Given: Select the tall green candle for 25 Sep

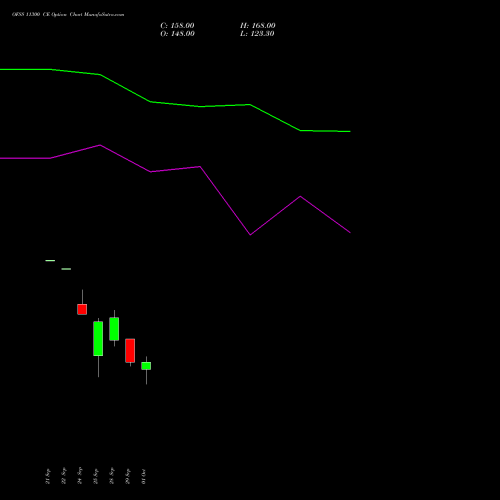Looking at the screenshot, I should (98, 339).
